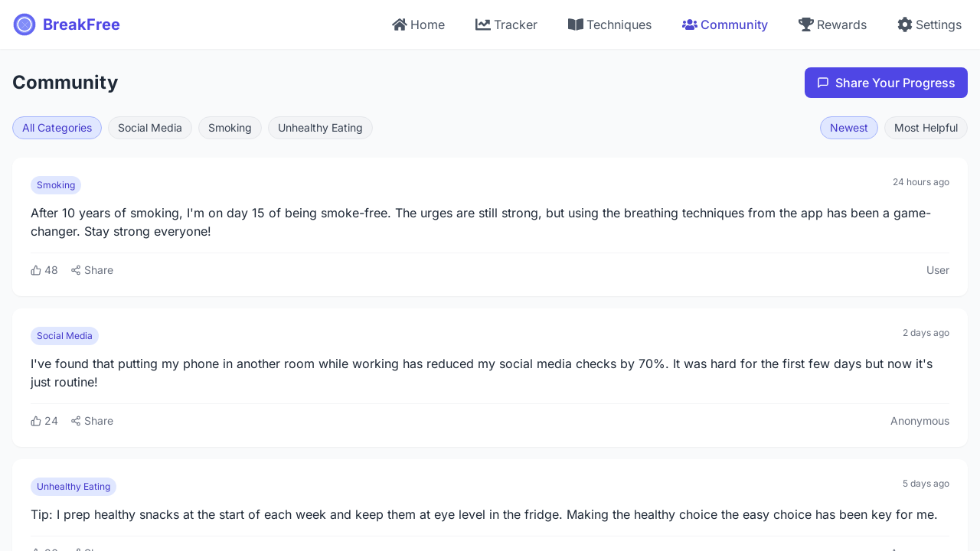This screenshot has width=980, height=551.
Task: Filter posts by Smoking category
Action: tap(230, 128)
